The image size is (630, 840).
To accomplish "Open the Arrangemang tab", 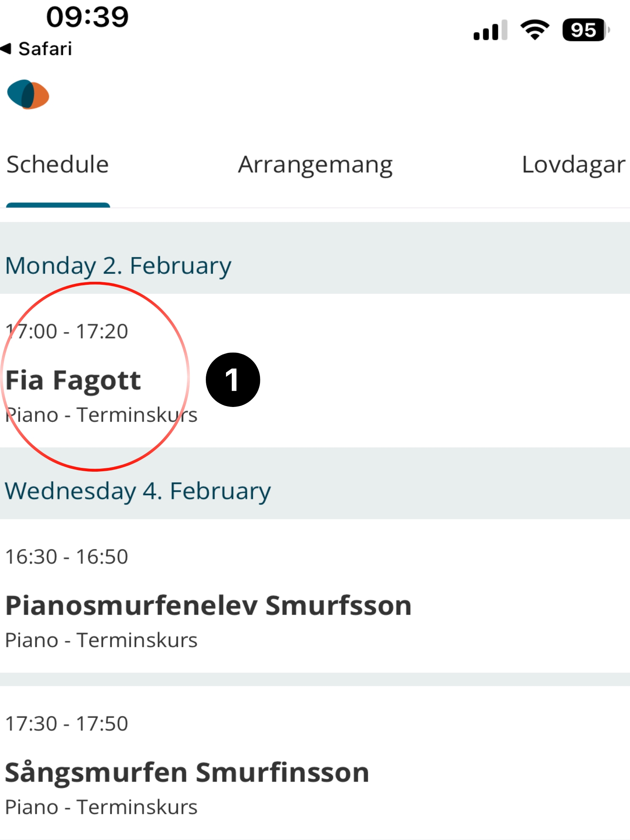I will point(315,164).
